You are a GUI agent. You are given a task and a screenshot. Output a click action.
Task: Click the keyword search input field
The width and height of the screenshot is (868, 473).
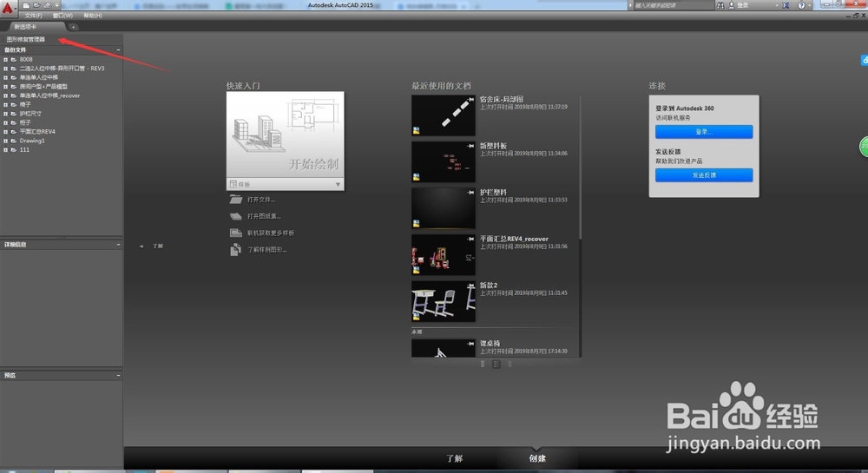[674, 5]
